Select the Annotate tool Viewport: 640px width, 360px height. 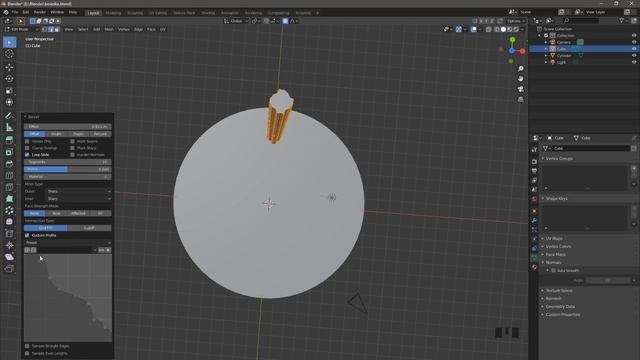tap(9, 116)
